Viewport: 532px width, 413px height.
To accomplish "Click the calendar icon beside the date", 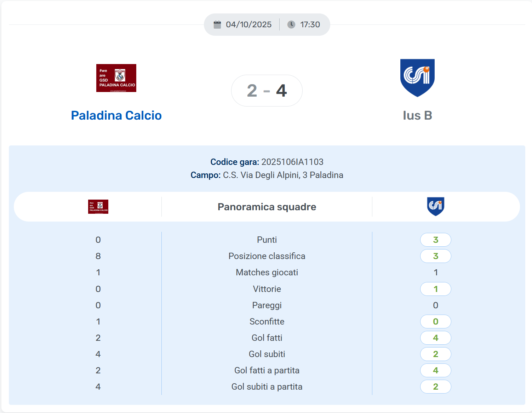I will tap(217, 24).
